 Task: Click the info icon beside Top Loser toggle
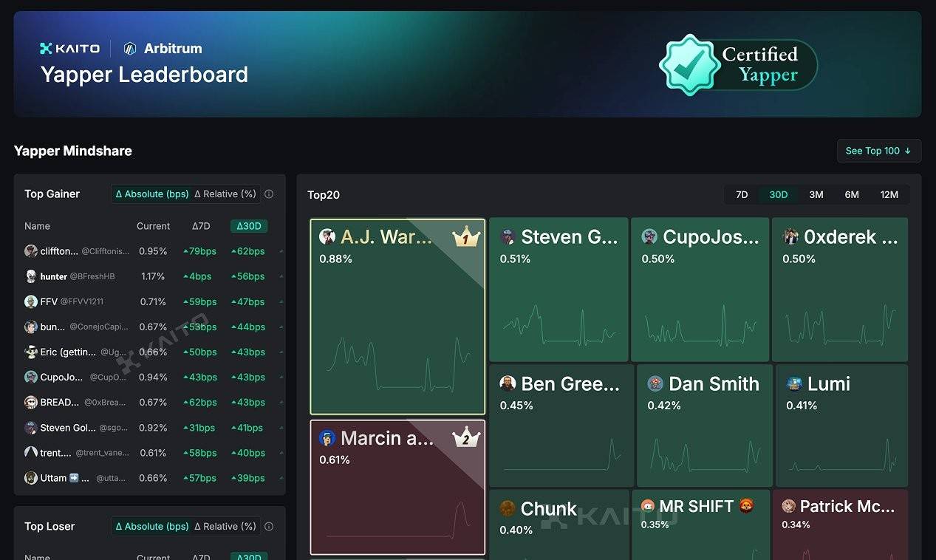tap(269, 527)
